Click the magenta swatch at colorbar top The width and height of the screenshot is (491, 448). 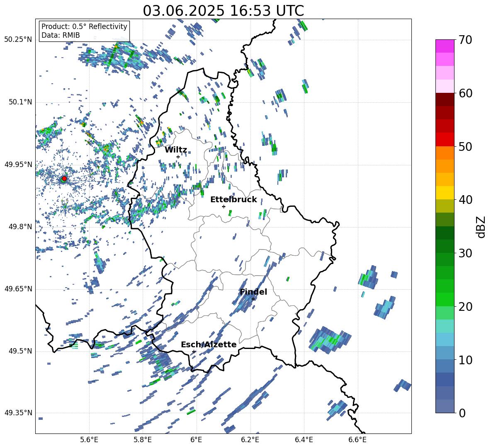coord(445,46)
